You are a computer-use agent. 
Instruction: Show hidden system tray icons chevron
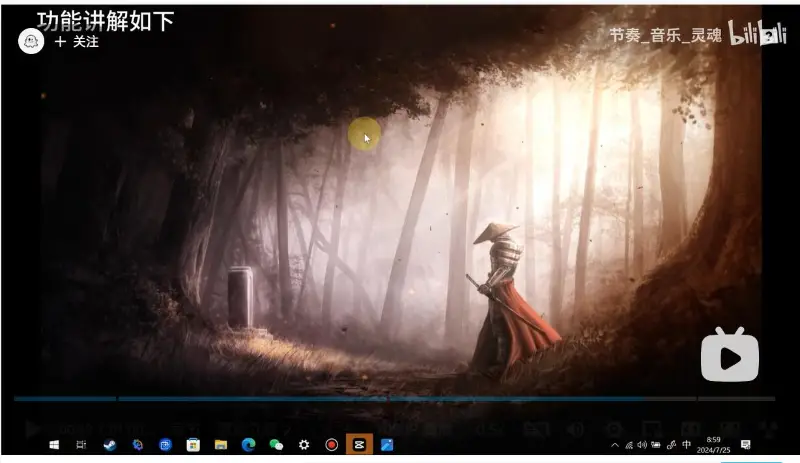tap(615, 445)
